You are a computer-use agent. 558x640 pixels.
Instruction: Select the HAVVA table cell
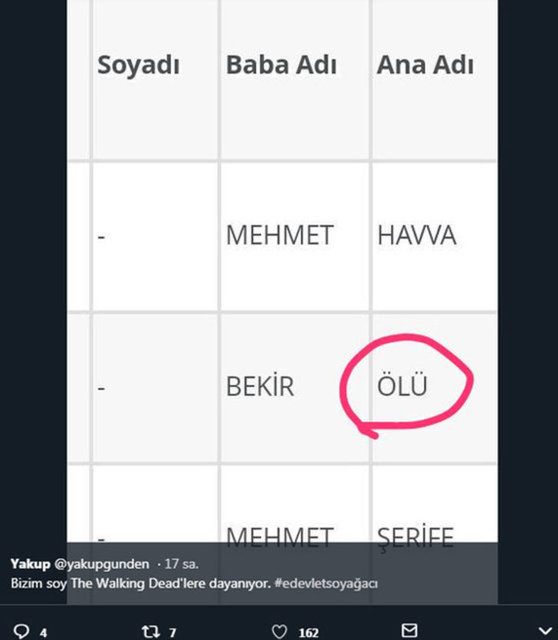(417, 236)
